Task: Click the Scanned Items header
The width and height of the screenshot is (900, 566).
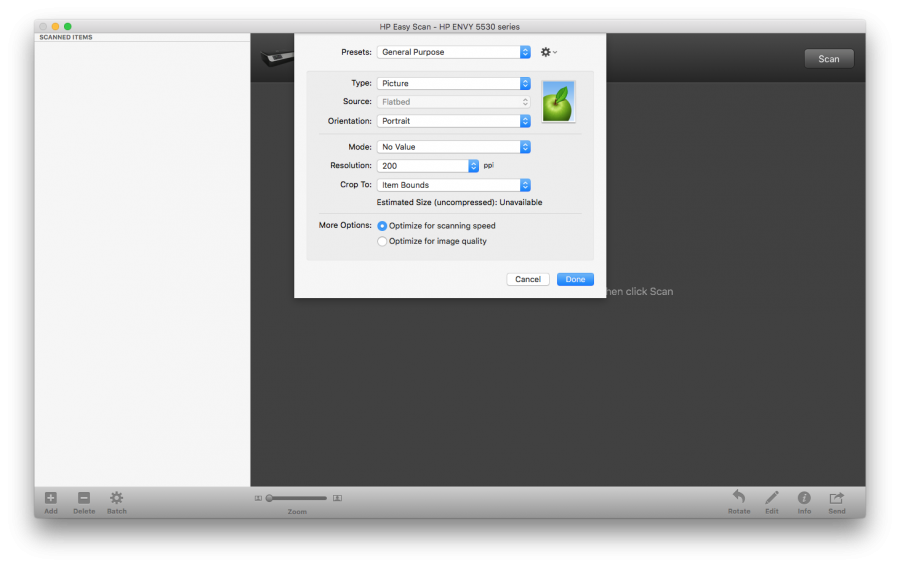Action: point(66,37)
